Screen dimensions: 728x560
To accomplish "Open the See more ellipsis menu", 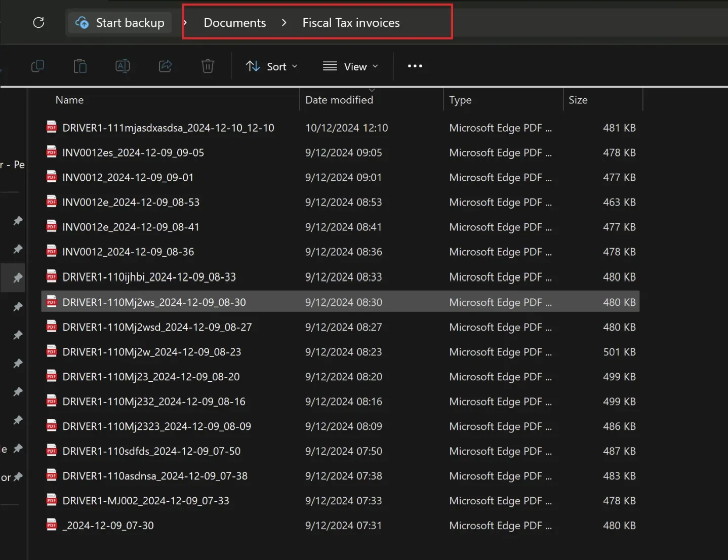I will 415,66.
